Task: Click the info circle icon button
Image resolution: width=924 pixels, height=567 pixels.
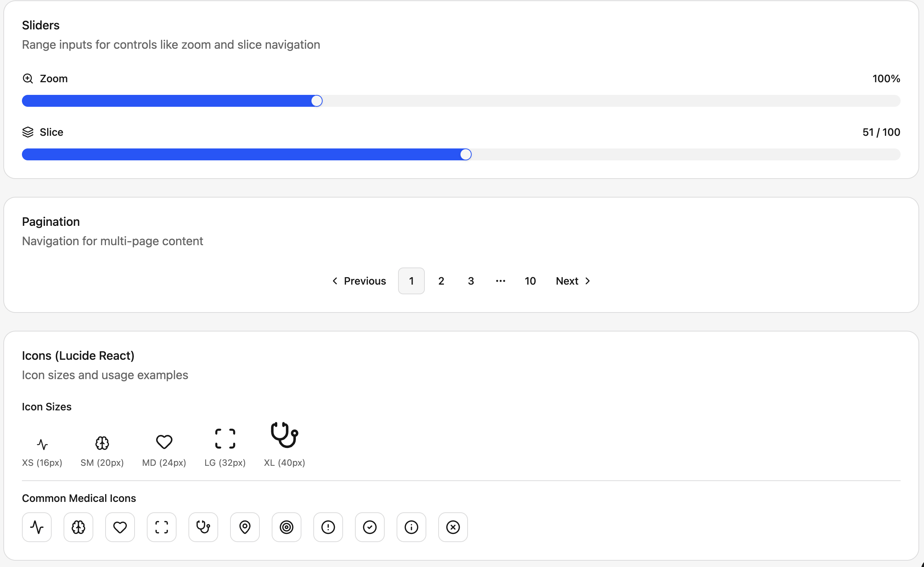Action: pyautogui.click(x=411, y=527)
